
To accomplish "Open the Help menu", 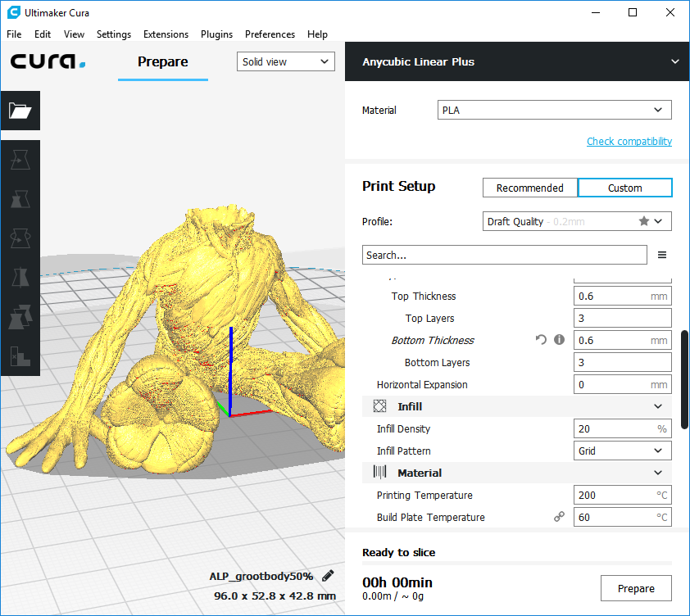I will pyautogui.click(x=317, y=34).
